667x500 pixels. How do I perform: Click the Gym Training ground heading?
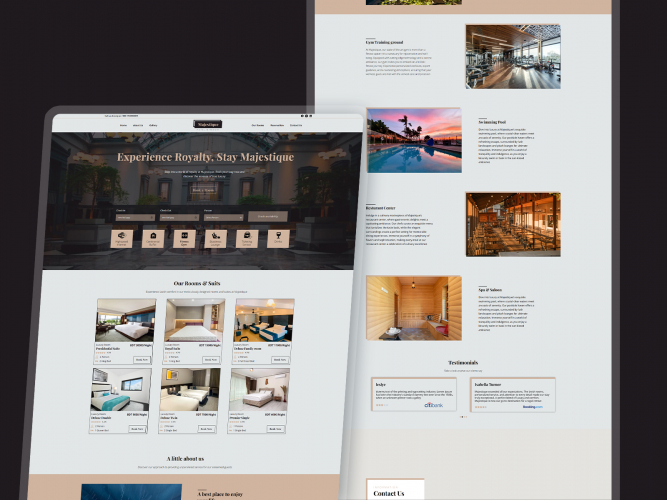click(x=385, y=42)
